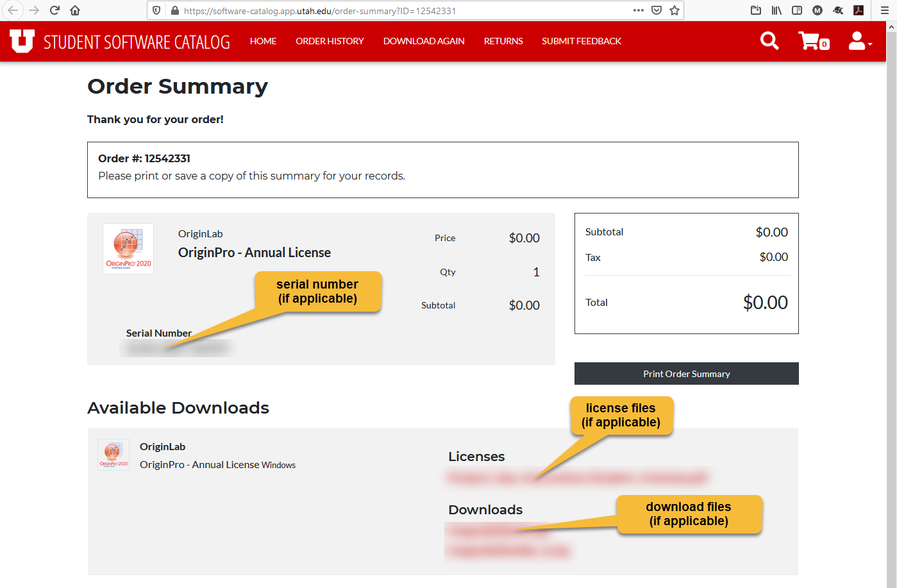Image resolution: width=897 pixels, height=588 pixels.
Task: Click the 'Available Downloads' heading
Action: pyautogui.click(x=178, y=408)
